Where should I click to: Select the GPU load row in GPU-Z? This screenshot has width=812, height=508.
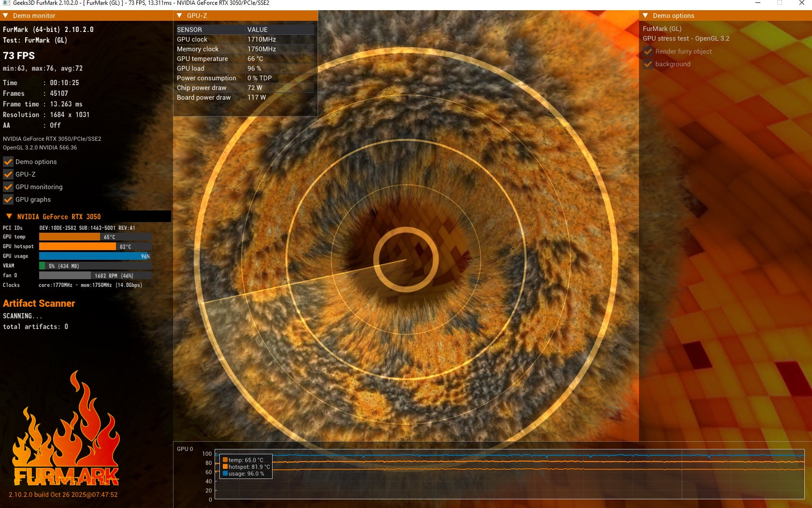click(246, 68)
